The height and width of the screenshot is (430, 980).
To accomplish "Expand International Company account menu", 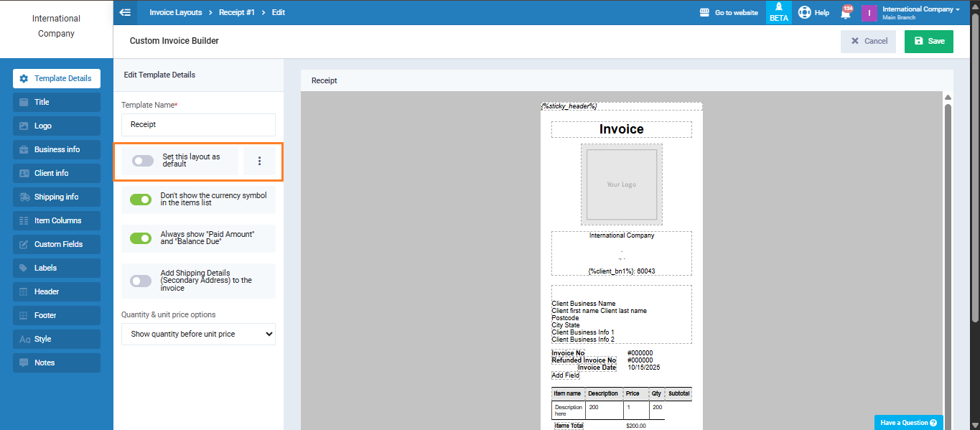I will [x=920, y=12].
